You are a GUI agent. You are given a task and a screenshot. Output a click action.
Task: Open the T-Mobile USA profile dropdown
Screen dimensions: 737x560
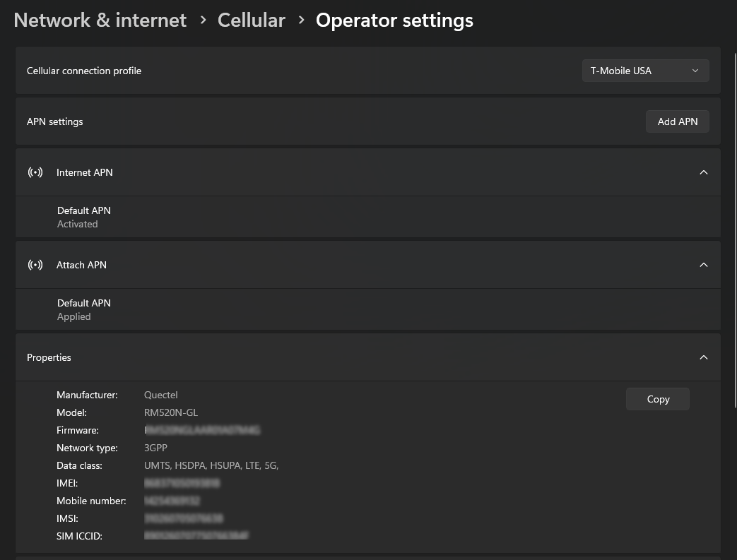coord(645,71)
